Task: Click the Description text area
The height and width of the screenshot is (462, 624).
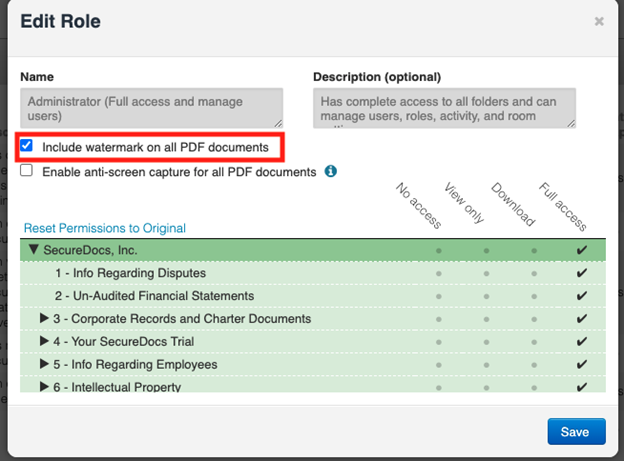Action: pyautogui.click(x=445, y=108)
